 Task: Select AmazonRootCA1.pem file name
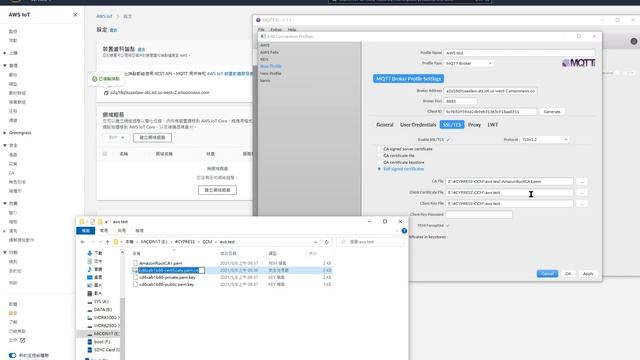pos(160,263)
